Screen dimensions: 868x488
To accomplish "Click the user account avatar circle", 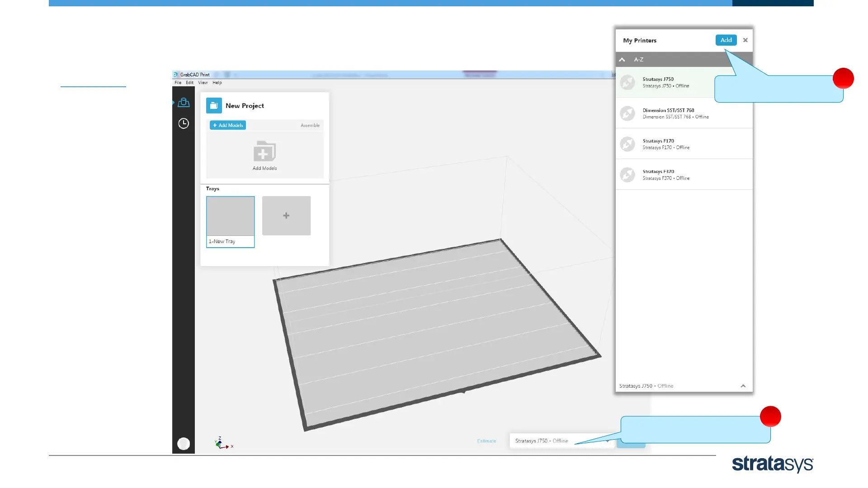I will point(184,444).
